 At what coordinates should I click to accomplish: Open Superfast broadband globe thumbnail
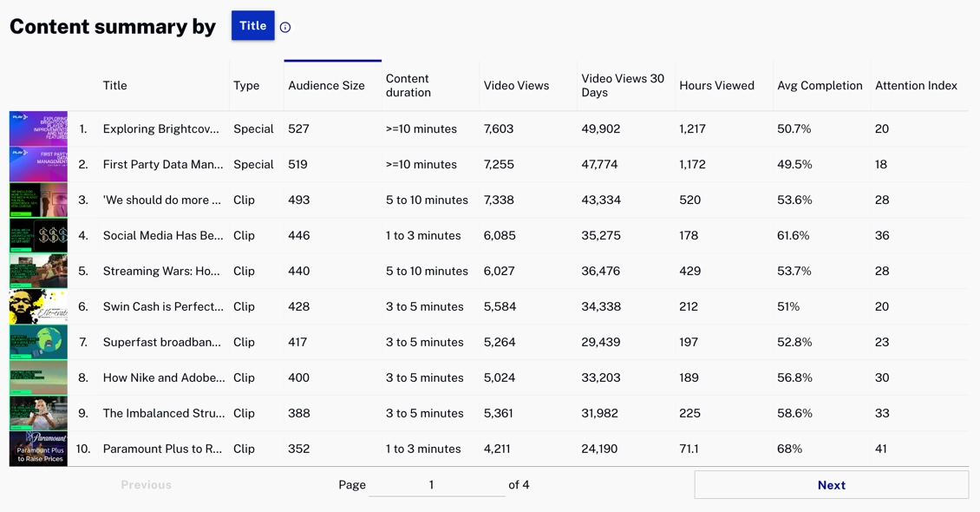(x=38, y=342)
